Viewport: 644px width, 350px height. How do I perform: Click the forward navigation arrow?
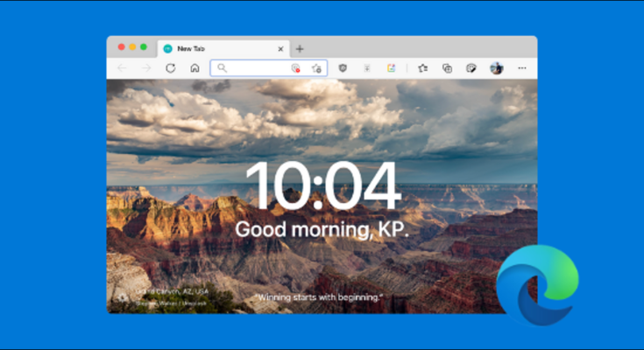145,67
